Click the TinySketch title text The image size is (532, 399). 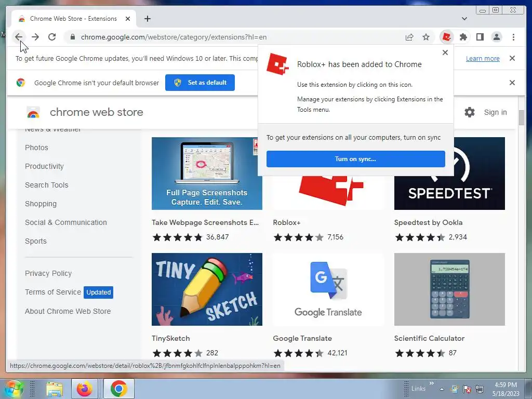170,338
